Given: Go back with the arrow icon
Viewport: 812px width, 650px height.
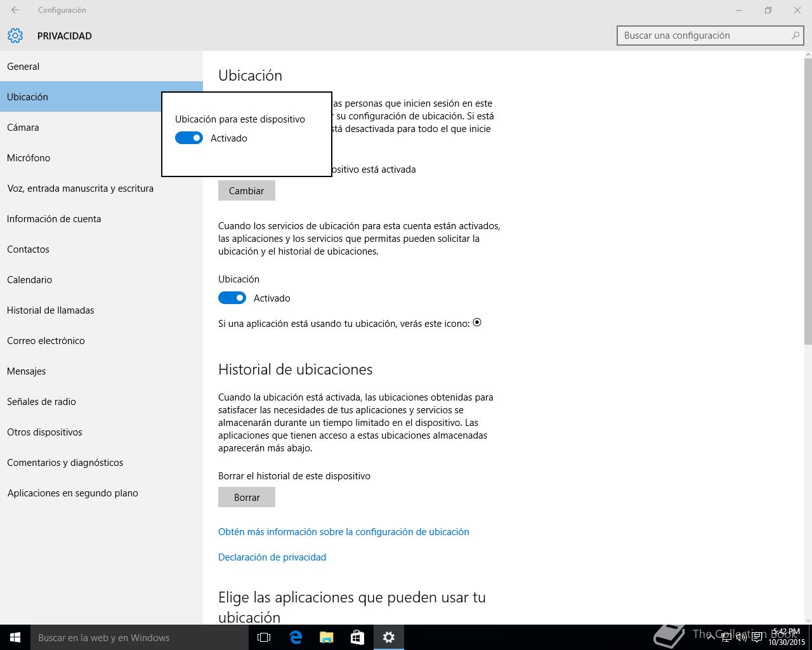Looking at the screenshot, I should coord(15,10).
